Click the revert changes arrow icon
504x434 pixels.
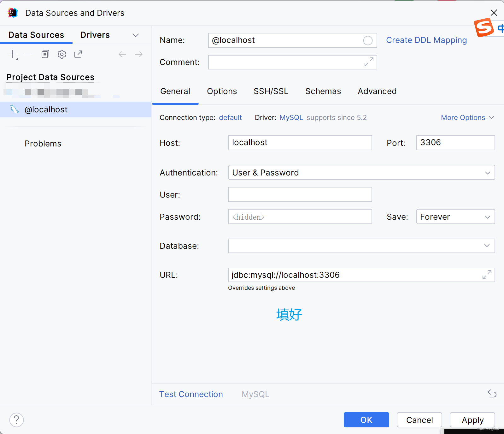click(x=492, y=394)
